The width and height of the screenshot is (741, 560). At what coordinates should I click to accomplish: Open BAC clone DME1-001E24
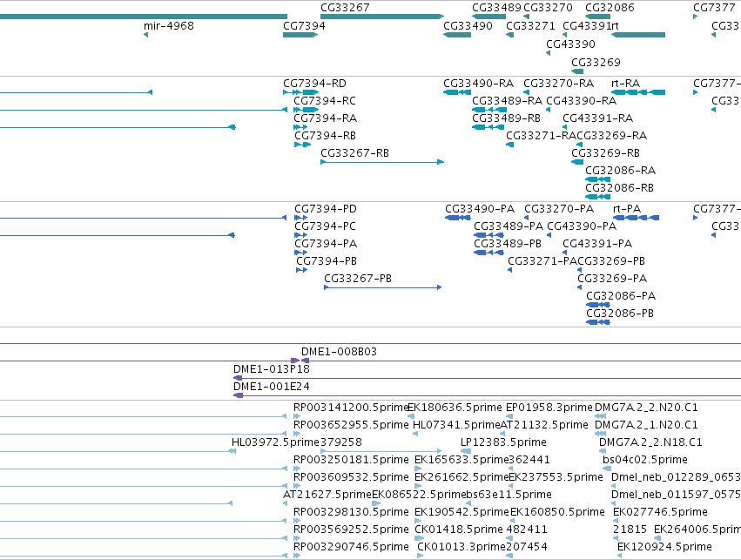click(272, 387)
